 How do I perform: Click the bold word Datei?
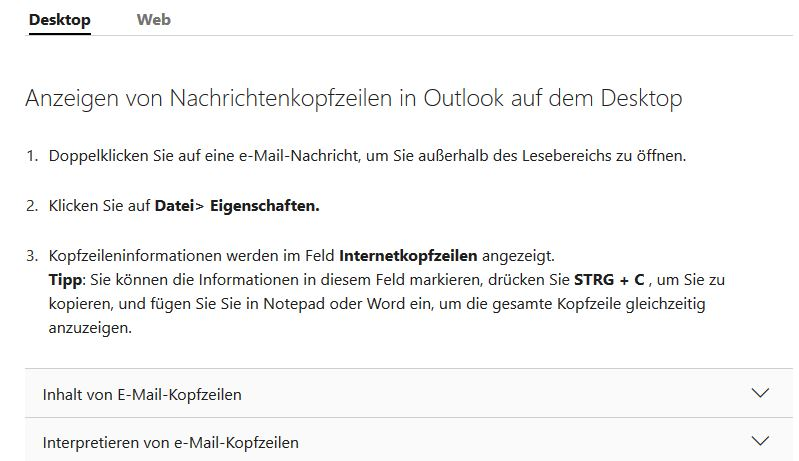point(174,206)
